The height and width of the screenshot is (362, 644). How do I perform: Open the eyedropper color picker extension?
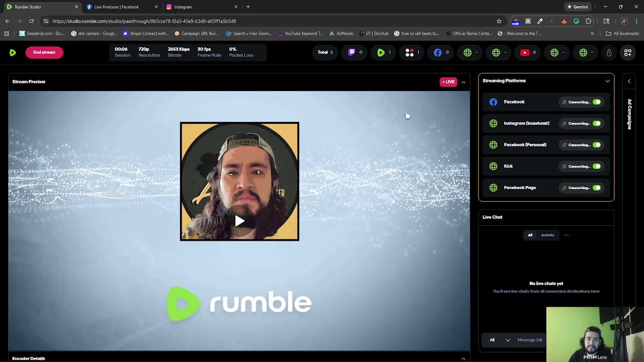540,21
